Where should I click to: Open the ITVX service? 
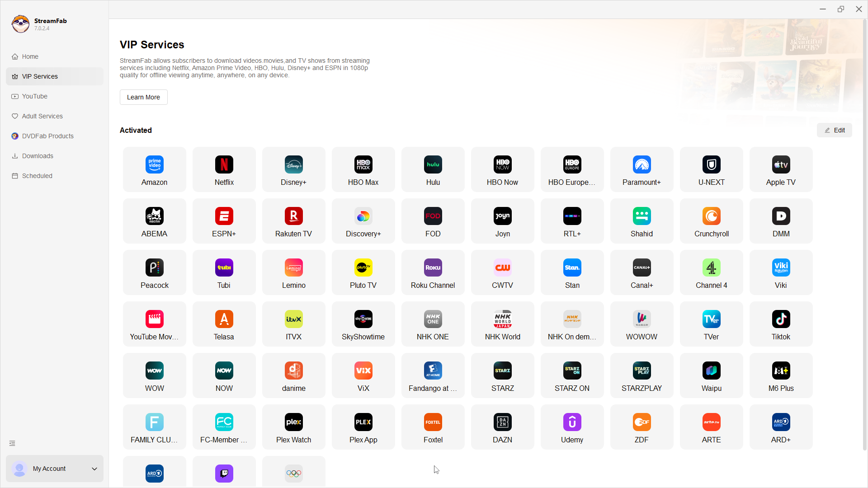[294, 324]
